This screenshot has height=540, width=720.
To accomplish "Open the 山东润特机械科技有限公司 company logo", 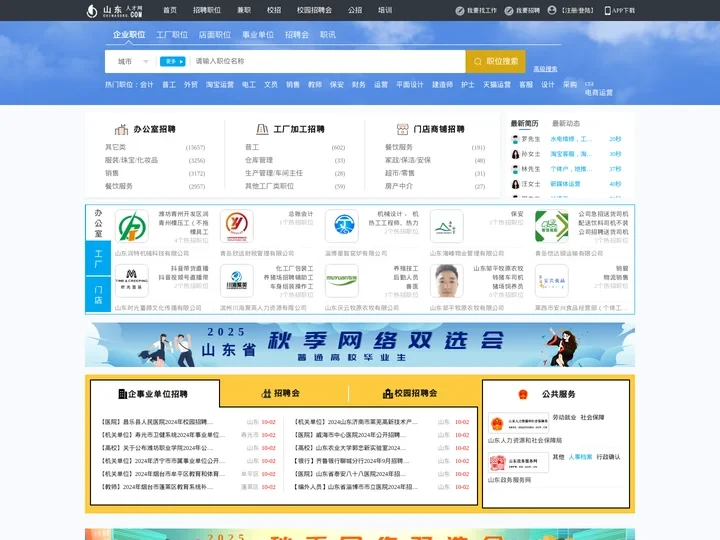I will tap(132, 226).
